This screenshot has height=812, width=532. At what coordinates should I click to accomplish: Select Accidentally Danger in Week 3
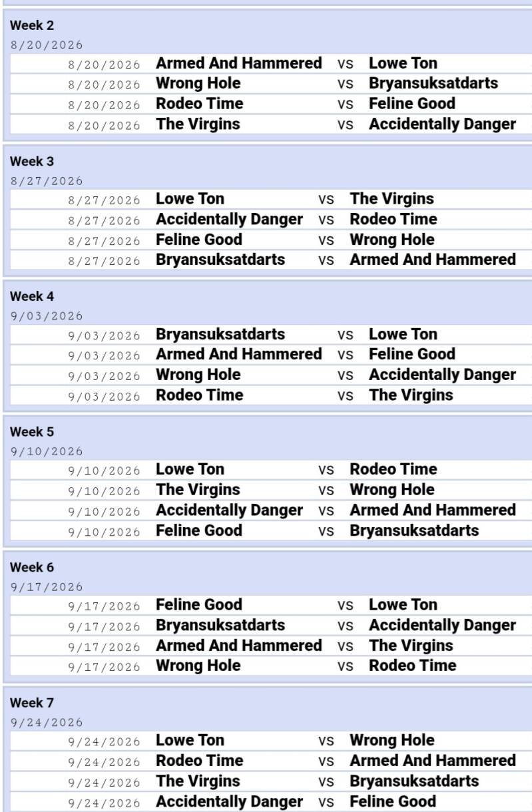point(229,219)
